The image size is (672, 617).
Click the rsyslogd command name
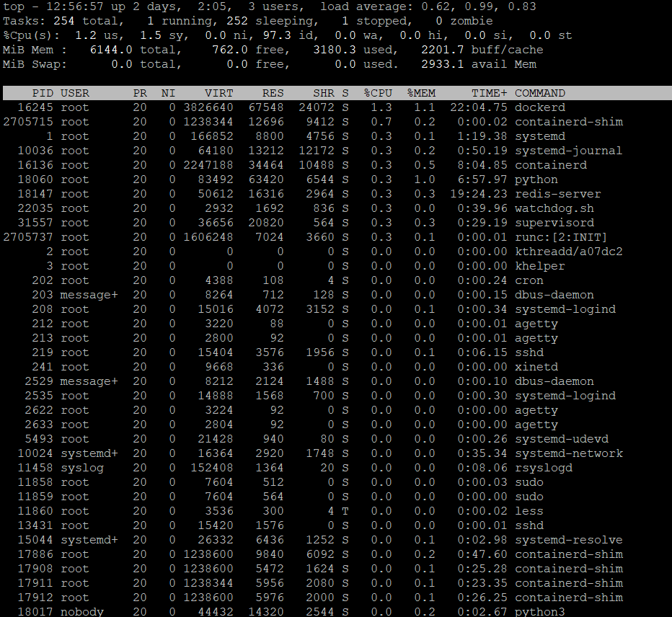543,468
